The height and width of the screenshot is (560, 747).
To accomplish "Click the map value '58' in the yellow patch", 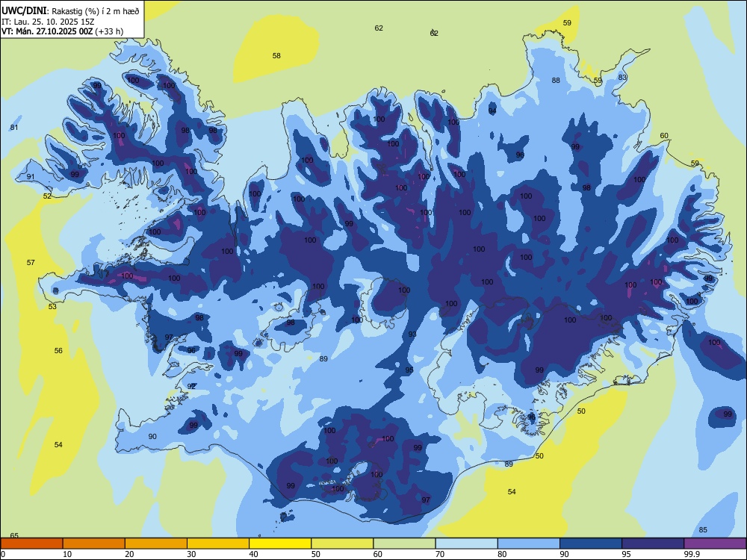I will tap(276, 56).
